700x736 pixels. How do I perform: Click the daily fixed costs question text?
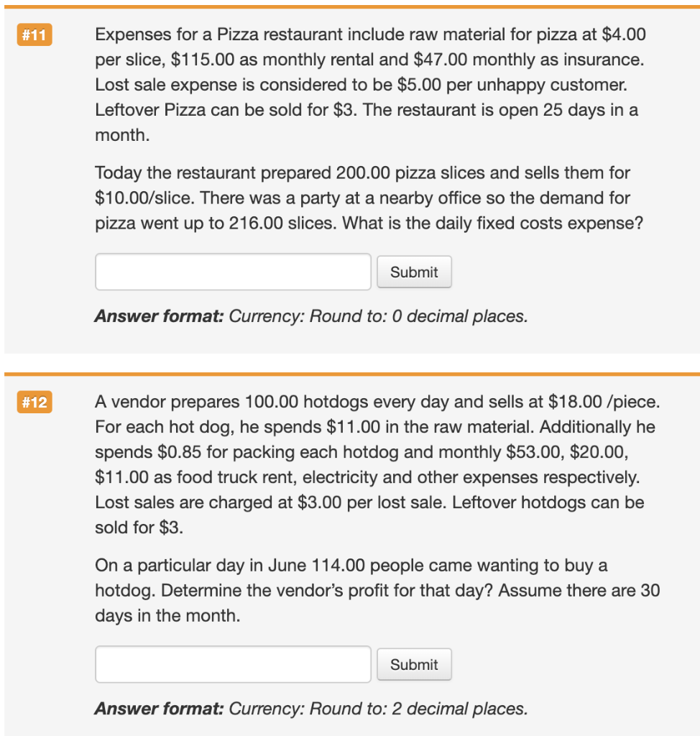pyautogui.click(x=359, y=198)
